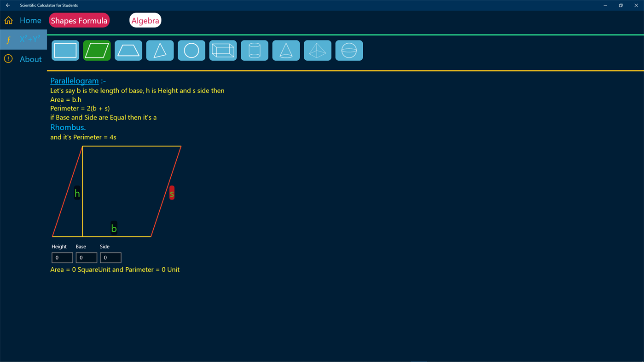Open the Circle formula icon
This screenshot has height=362, width=644.
point(191,50)
